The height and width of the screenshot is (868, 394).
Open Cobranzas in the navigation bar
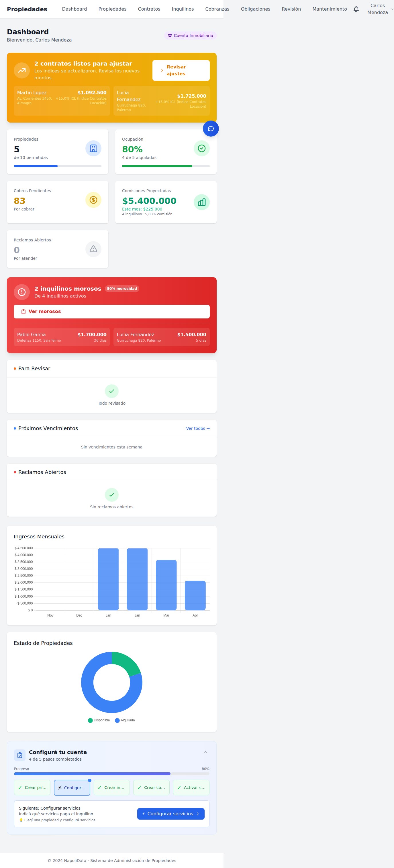coord(217,9)
